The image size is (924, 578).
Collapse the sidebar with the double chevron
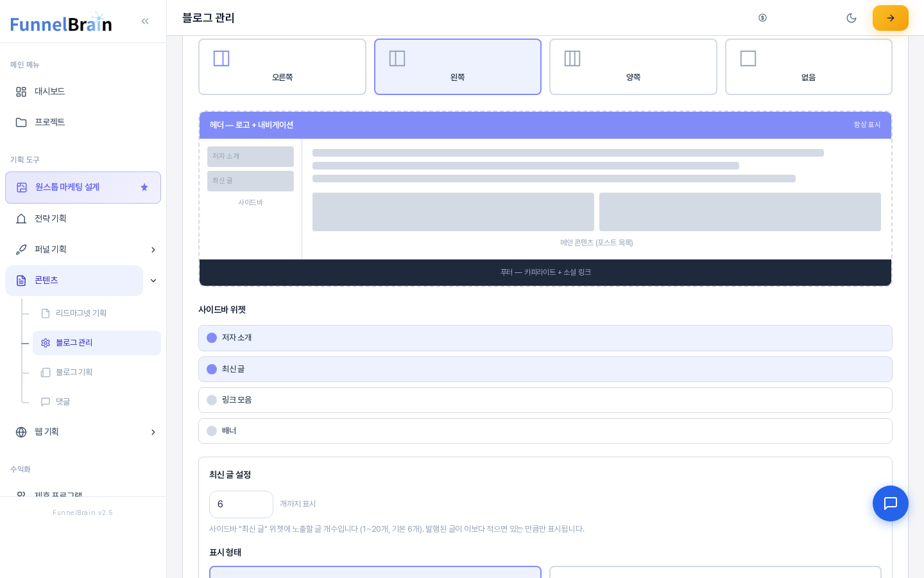(x=145, y=21)
